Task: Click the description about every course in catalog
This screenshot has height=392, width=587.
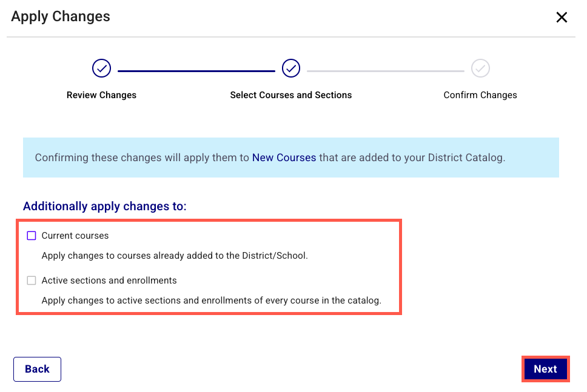Action: [x=211, y=301]
